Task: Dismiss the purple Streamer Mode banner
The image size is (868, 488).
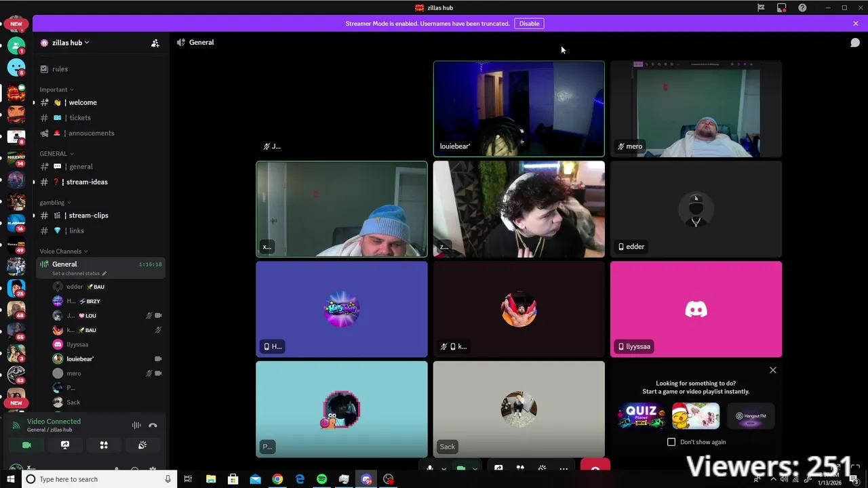Action: click(x=856, y=24)
